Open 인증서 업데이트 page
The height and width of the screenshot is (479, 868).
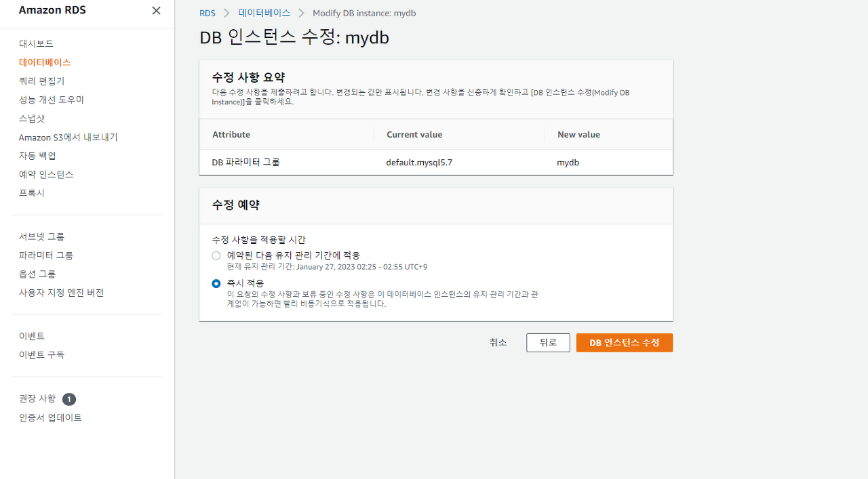51,417
